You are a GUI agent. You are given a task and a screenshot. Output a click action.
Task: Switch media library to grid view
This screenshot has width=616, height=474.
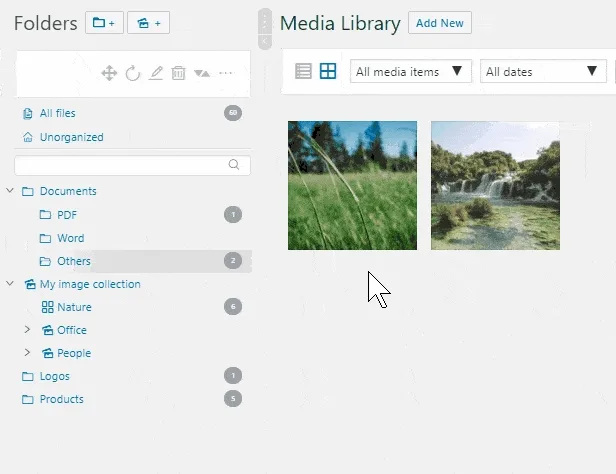tap(328, 71)
